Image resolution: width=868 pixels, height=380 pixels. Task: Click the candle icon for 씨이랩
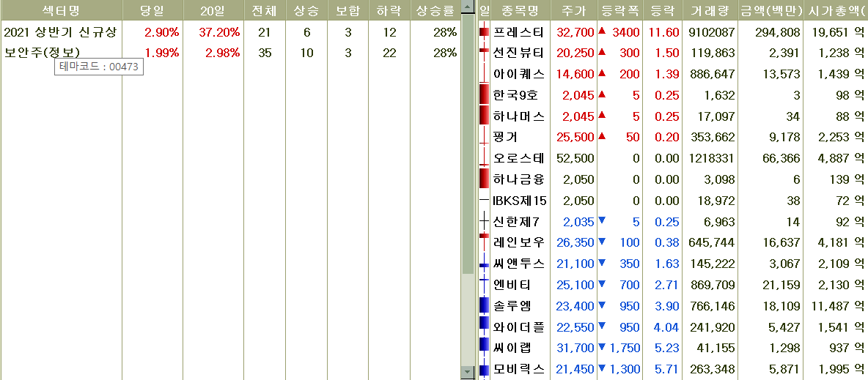pos(485,348)
